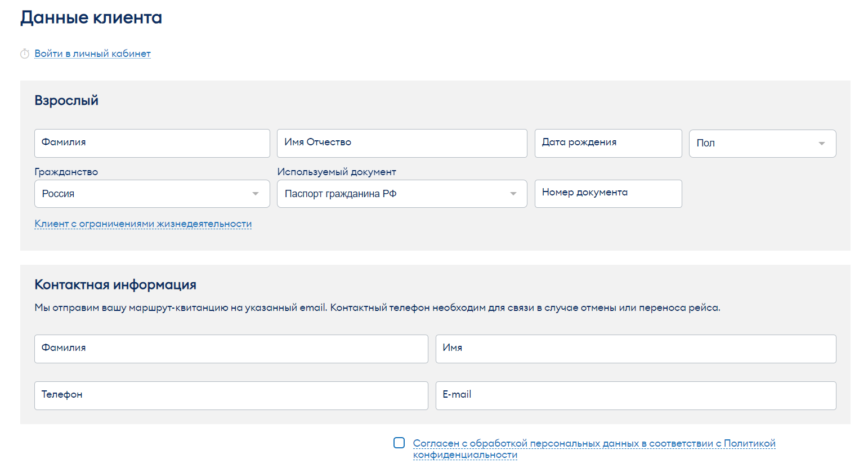Screen dimensions: 868x463
Task: Open the 'Войти в личный кабинет' link
Action: point(92,54)
